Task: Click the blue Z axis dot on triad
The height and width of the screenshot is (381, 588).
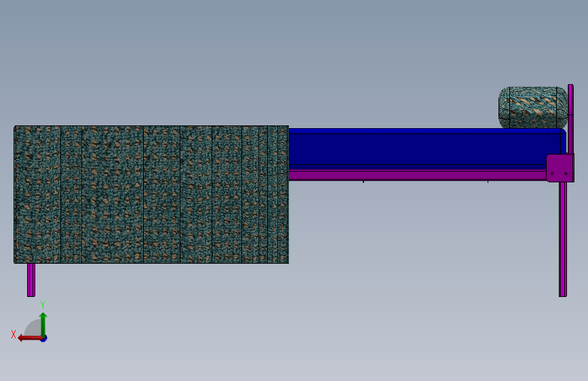Action: click(x=44, y=338)
